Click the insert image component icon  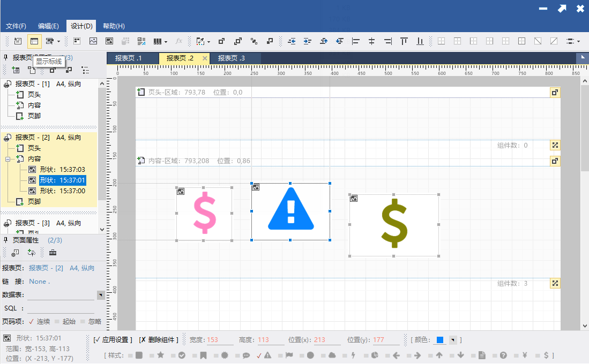pyautogui.click(x=93, y=41)
